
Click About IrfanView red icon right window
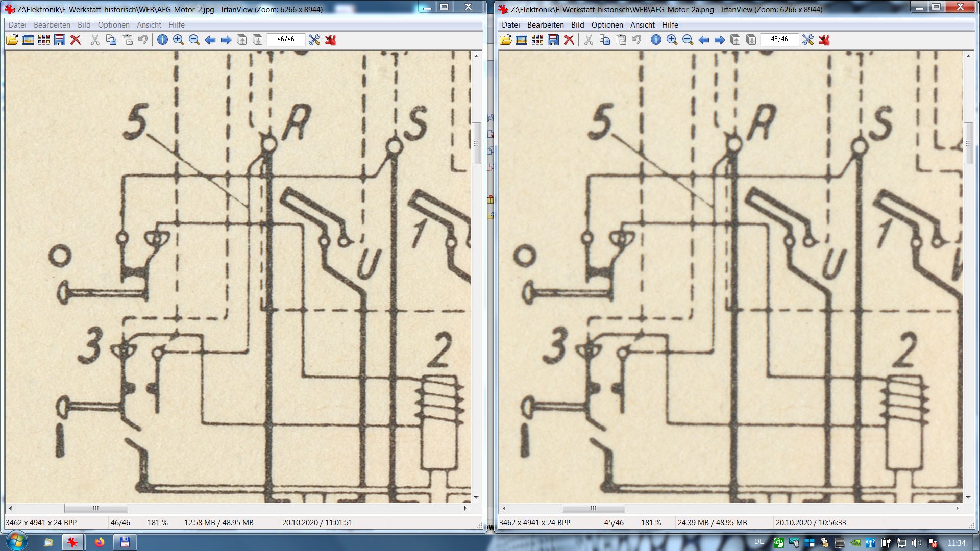pyautogui.click(x=824, y=40)
